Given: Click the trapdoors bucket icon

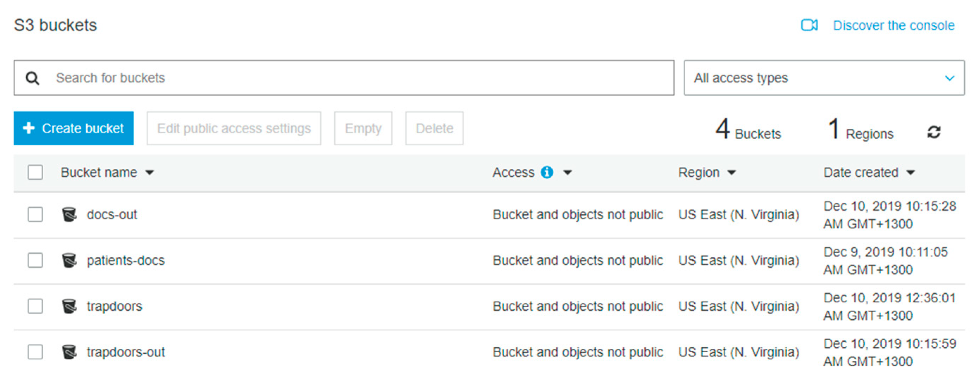Looking at the screenshot, I should pos(69,306).
